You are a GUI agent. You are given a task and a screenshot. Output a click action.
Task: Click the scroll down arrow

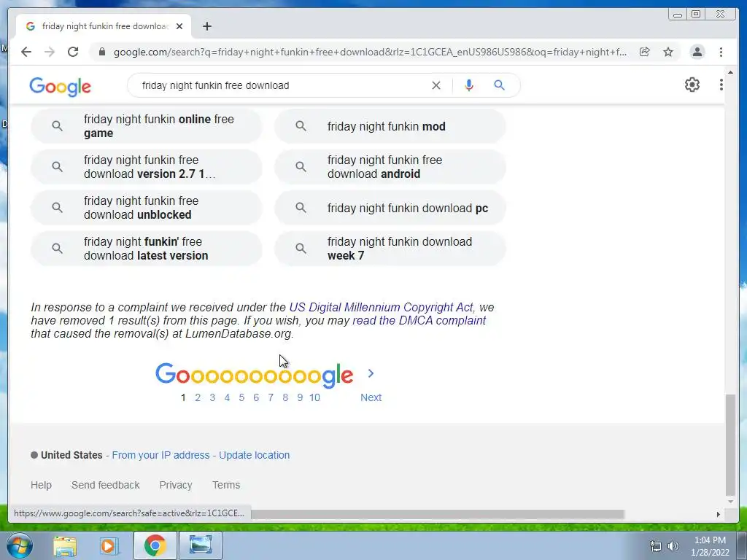730,502
